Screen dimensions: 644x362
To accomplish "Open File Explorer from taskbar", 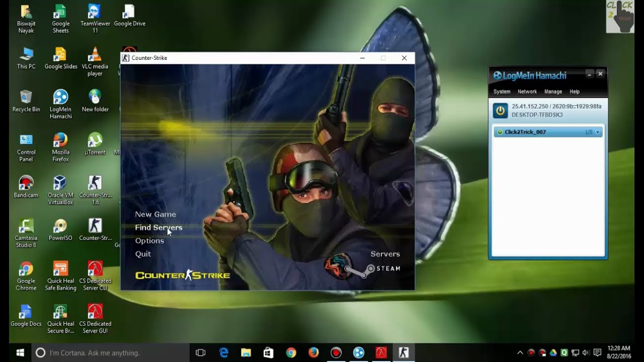I will [x=246, y=352].
